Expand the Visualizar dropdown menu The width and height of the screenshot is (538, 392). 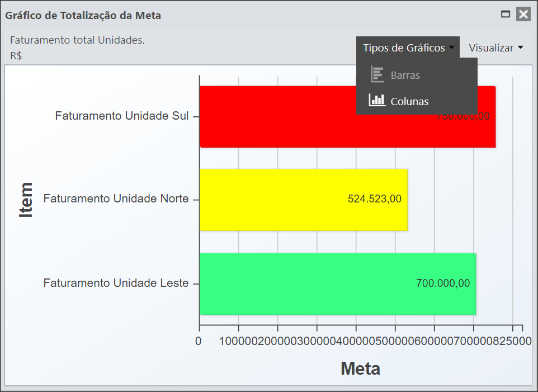(496, 48)
